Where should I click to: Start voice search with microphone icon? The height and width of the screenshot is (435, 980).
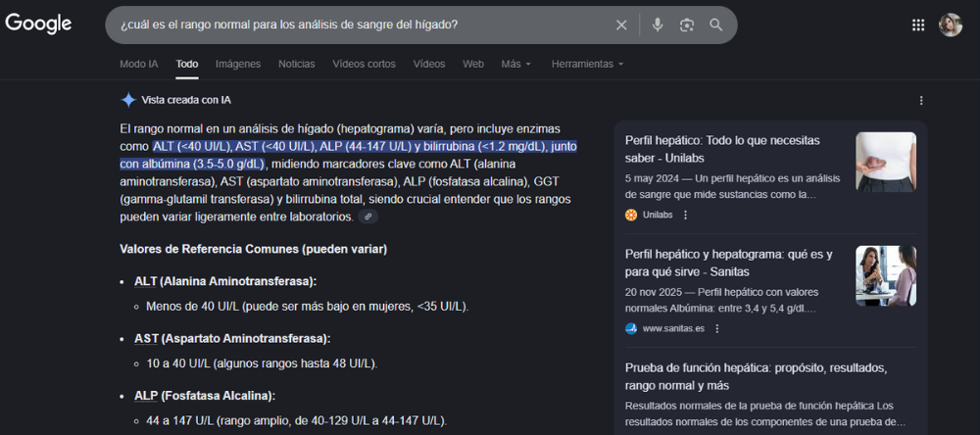tap(657, 25)
